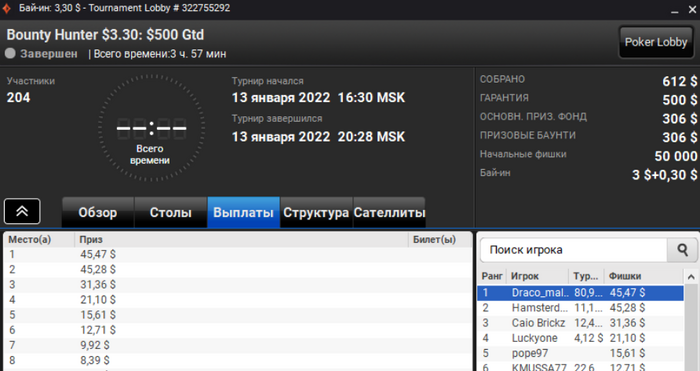Image resolution: width=700 pixels, height=371 pixels.
Task: Open the Структура tab
Action: [x=316, y=213]
